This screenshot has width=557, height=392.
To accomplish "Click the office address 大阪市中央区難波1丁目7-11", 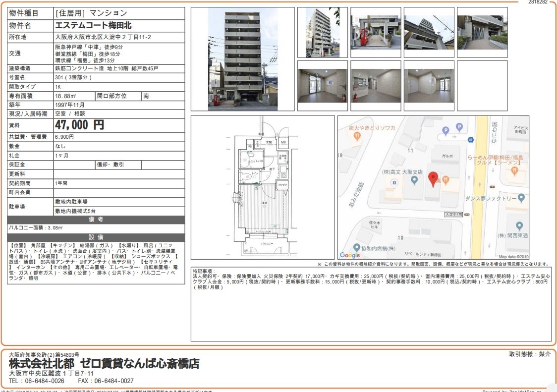I will click(51, 374).
